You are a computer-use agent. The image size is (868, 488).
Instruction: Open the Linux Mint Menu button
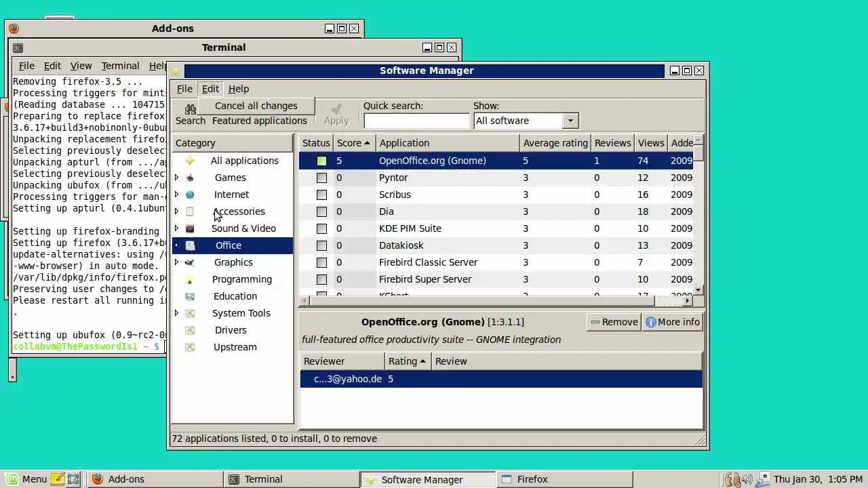click(27, 479)
